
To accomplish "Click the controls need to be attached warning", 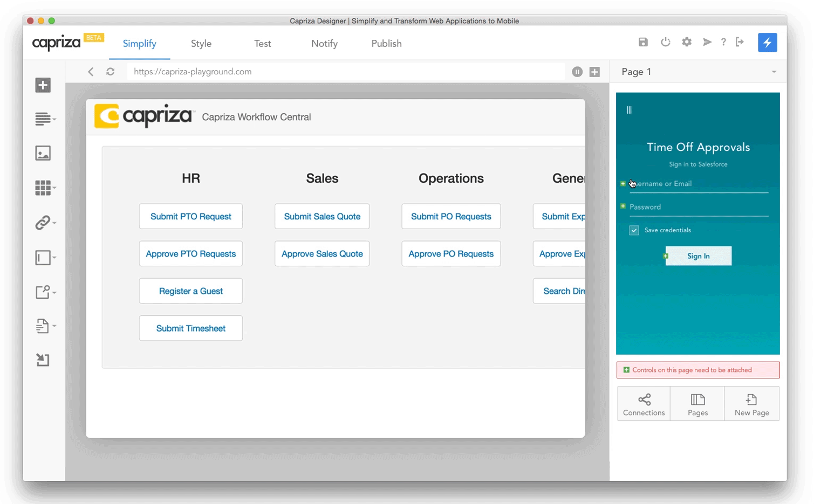I will [698, 370].
